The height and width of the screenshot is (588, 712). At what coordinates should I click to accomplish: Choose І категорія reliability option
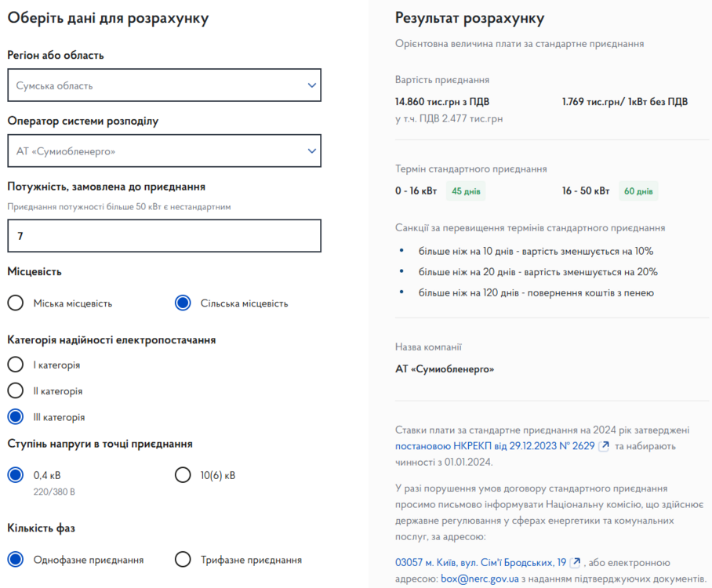(x=16, y=365)
